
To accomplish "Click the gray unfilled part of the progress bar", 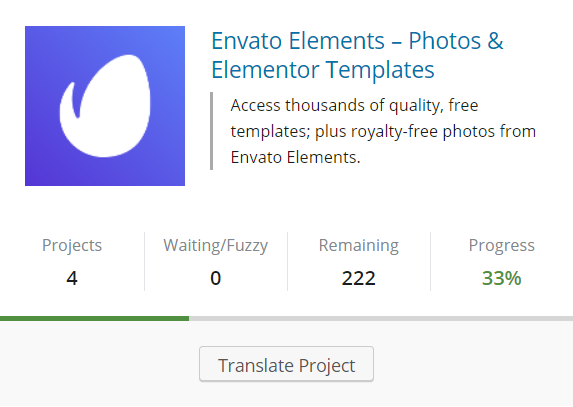I will 381,319.
